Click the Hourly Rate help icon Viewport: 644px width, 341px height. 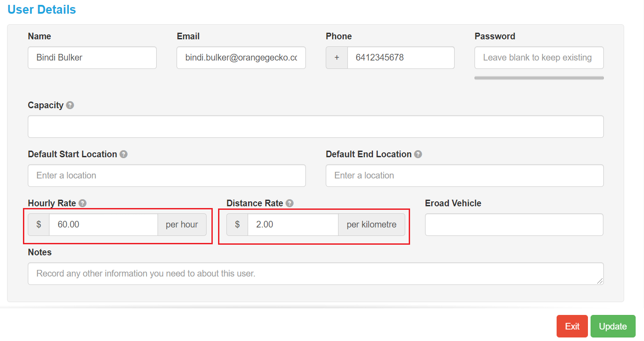pos(83,203)
